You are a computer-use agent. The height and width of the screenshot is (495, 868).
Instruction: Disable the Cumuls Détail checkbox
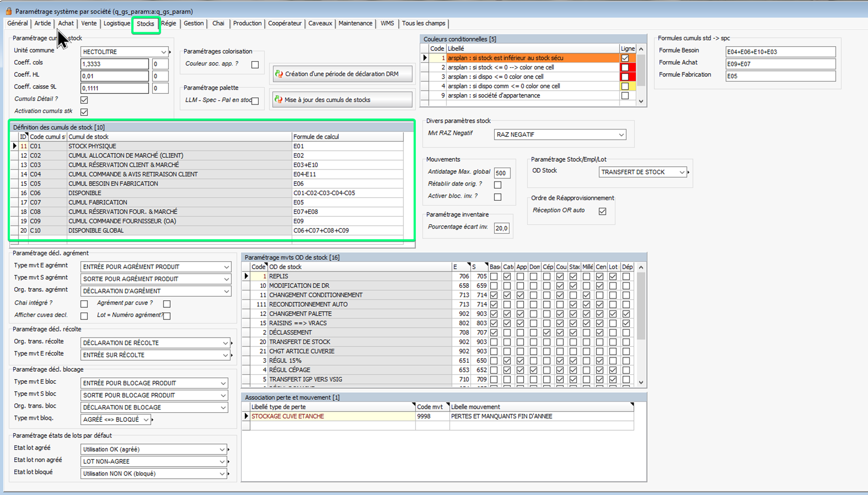(x=84, y=100)
